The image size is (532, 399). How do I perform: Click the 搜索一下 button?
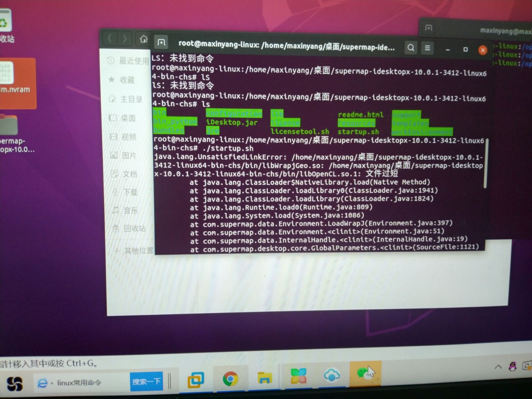click(x=146, y=381)
